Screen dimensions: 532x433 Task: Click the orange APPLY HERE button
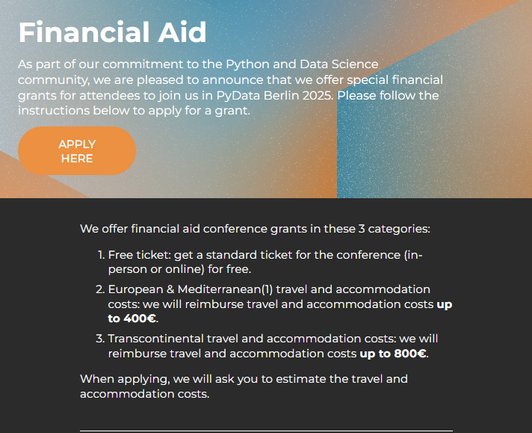[x=77, y=151]
